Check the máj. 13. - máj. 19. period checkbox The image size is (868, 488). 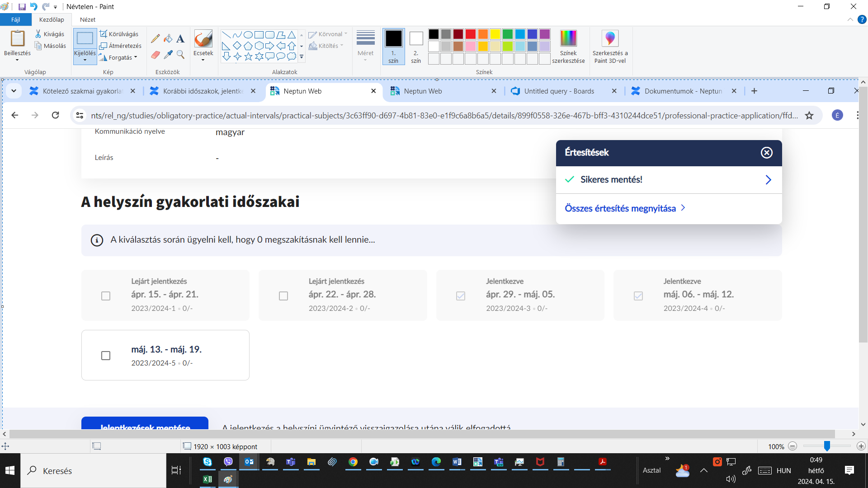(106, 356)
